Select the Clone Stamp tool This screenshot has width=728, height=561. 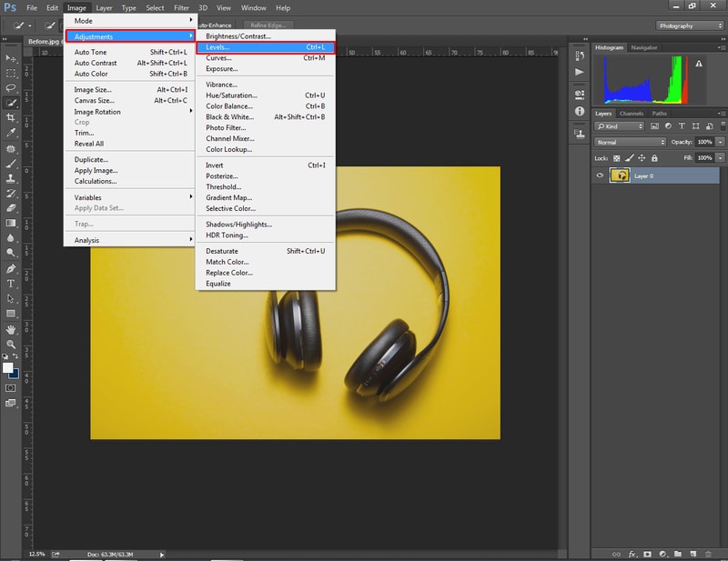[10, 178]
